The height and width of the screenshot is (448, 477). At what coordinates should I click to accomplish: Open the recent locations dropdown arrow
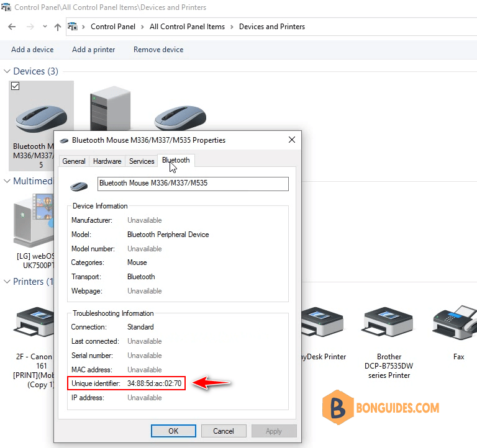click(45, 27)
